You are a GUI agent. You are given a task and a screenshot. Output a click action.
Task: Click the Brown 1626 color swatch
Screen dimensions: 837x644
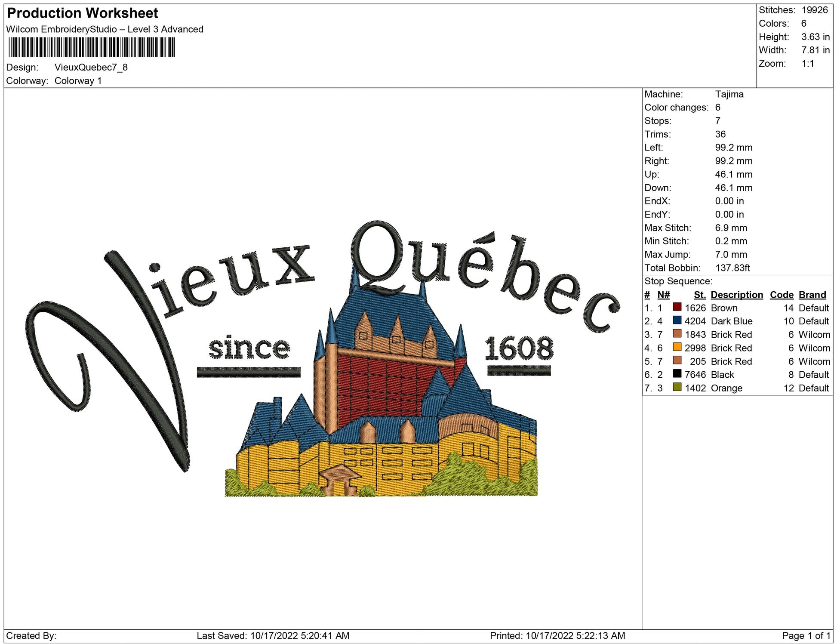click(677, 307)
